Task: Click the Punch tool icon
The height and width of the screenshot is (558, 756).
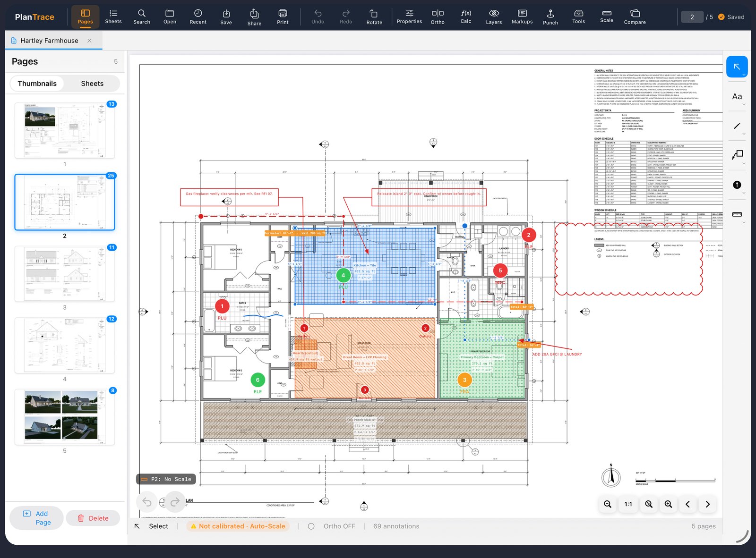Action: (x=550, y=17)
